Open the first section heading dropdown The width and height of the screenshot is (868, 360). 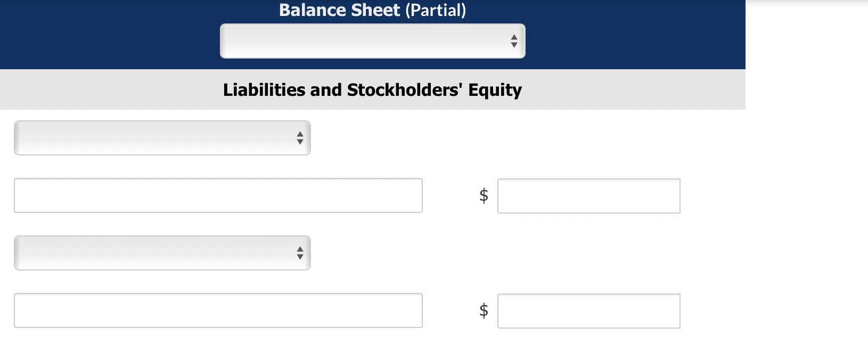162,138
